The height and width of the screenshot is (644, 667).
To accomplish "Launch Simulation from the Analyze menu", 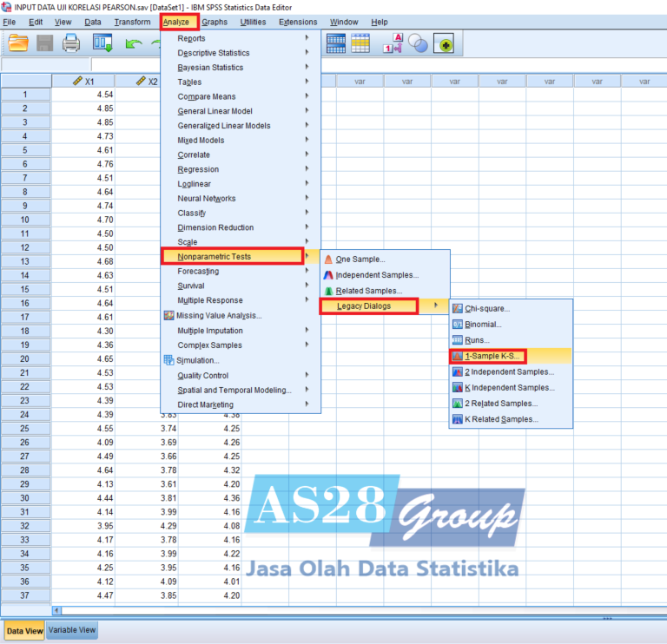I will (x=198, y=360).
